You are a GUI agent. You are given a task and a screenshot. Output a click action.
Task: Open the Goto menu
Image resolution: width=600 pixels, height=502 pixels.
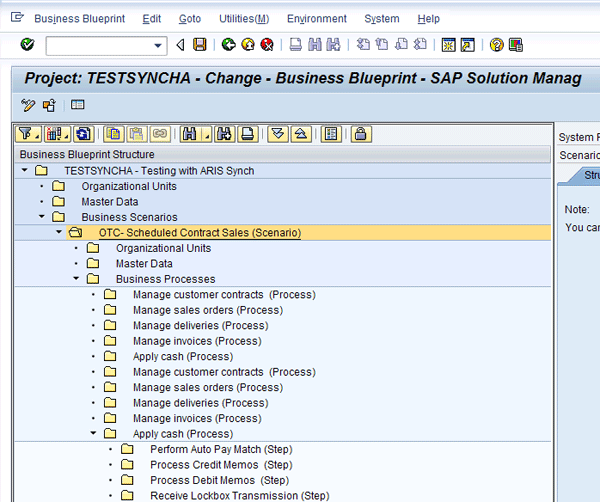pyautogui.click(x=189, y=19)
